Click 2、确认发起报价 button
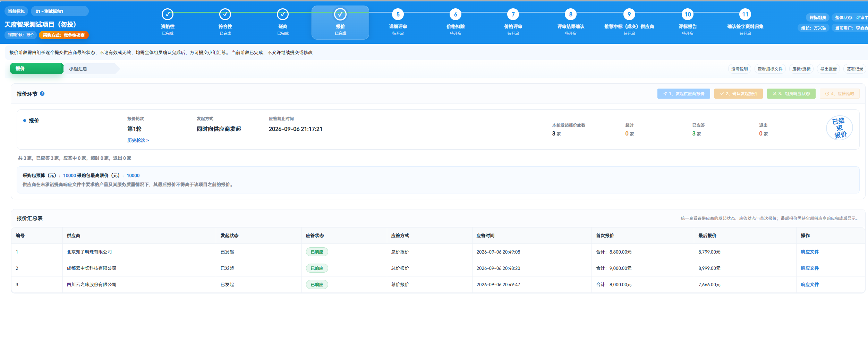Image resolution: width=868 pixels, height=356 pixels. point(738,94)
